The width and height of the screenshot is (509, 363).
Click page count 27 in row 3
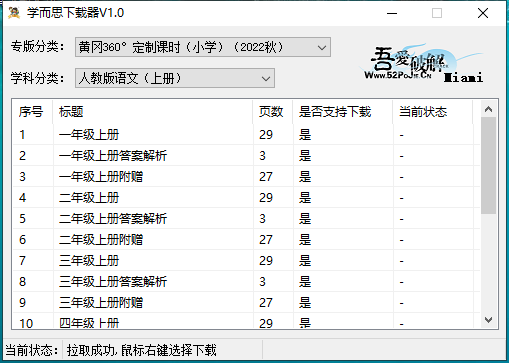[x=266, y=177]
